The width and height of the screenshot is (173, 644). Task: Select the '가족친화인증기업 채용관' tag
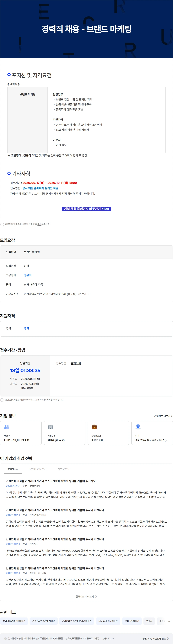pos(43,621)
